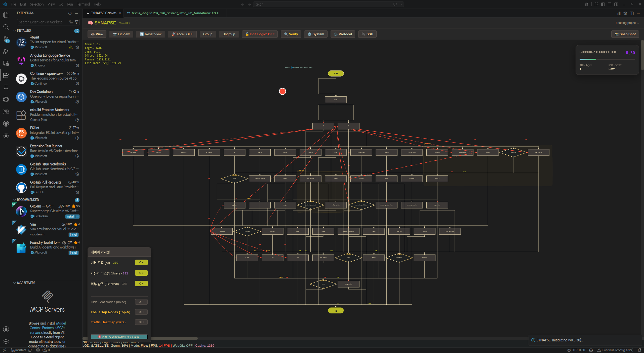Open the Search view icon
Screen dimensions: 644x353
(6, 27)
